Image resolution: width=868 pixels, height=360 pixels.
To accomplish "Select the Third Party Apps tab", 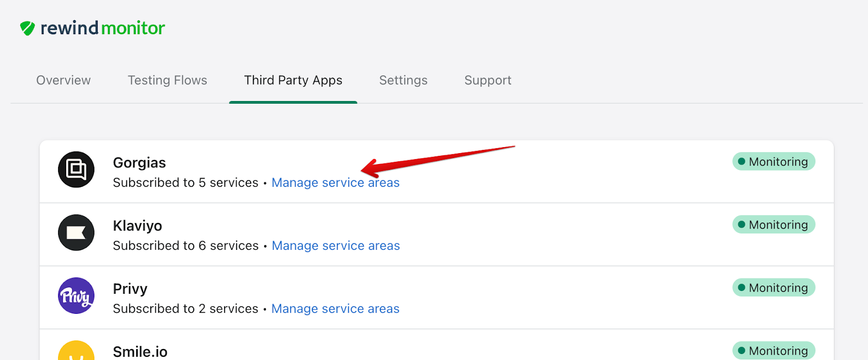I will click(x=293, y=80).
